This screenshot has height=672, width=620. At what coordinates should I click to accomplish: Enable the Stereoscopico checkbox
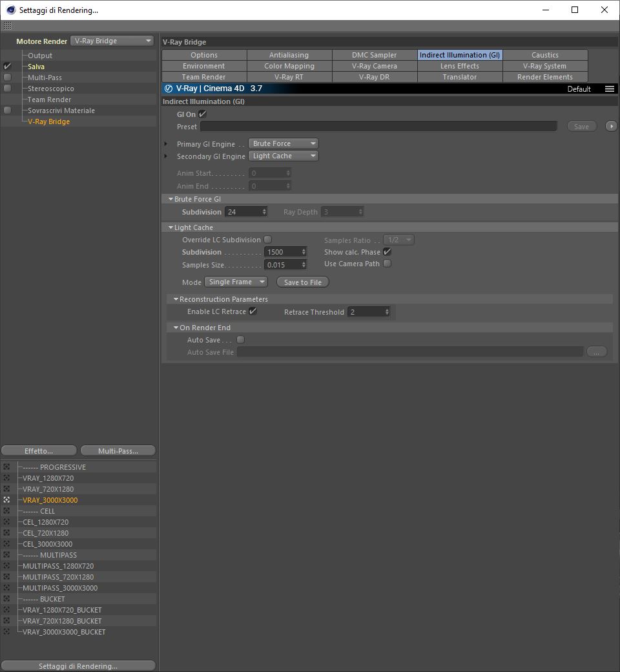[7, 89]
